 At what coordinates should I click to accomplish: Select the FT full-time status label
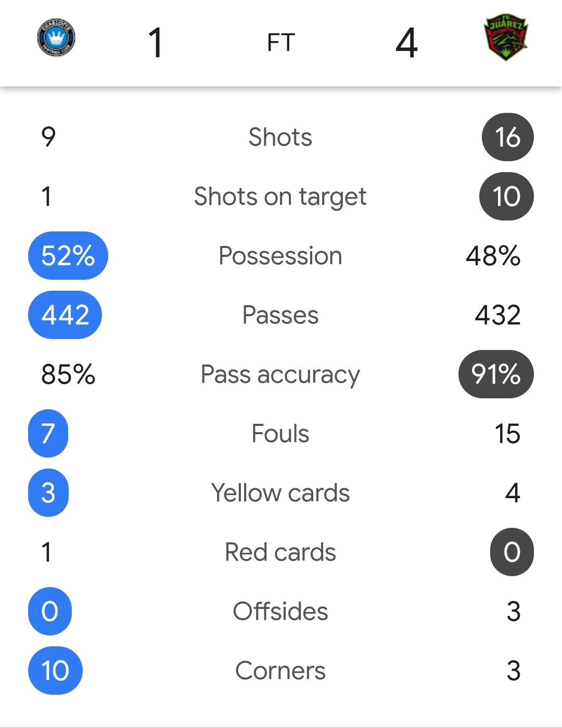coord(281,43)
